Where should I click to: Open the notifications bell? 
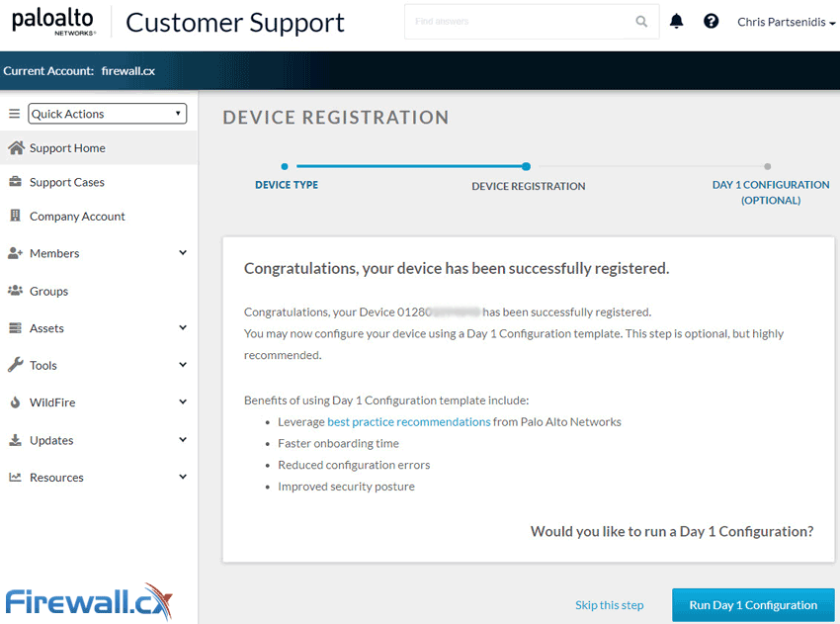click(677, 21)
